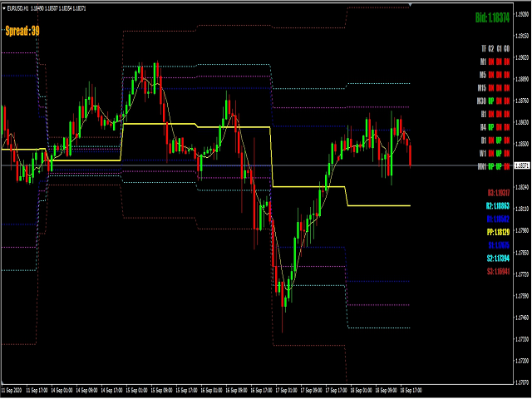Click the R1: 1.18582 resistance label

[x=498, y=219]
